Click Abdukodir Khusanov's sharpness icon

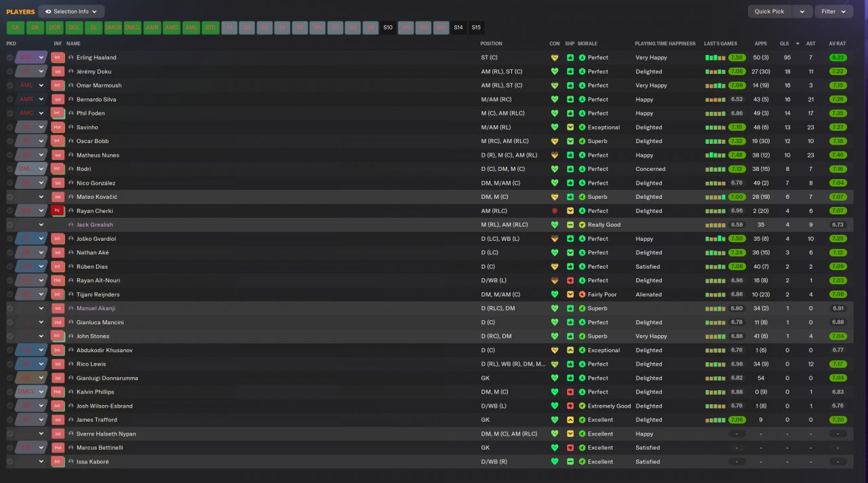point(570,350)
